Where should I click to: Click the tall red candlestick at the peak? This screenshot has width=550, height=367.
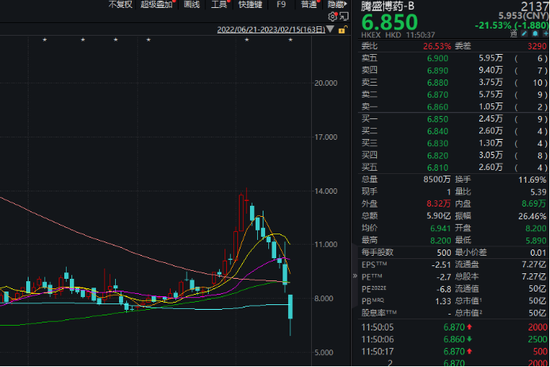241,212
